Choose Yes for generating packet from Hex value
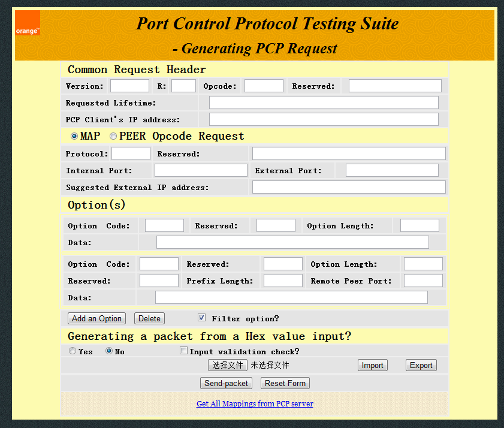The width and height of the screenshot is (504, 428). point(73,351)
